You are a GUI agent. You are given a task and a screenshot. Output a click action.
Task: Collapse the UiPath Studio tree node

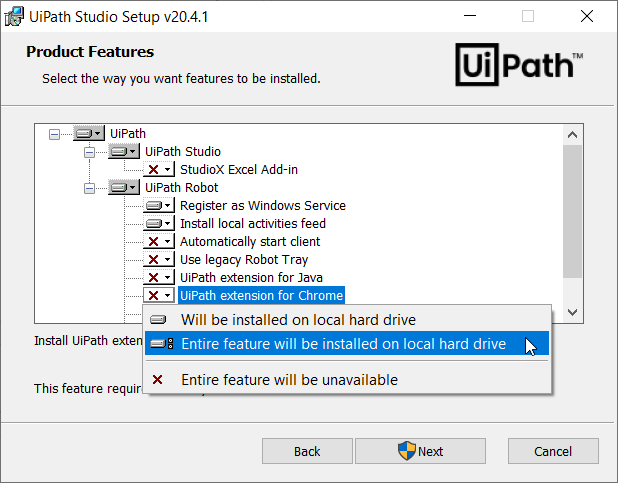tap(89, 152)
